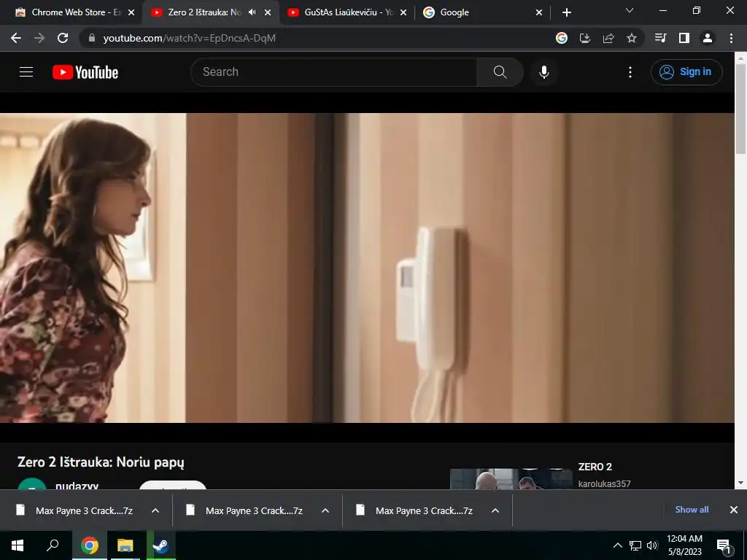Open the media controls toolbar icon
This screenshot has height=560, width=747.
point(660,38)
